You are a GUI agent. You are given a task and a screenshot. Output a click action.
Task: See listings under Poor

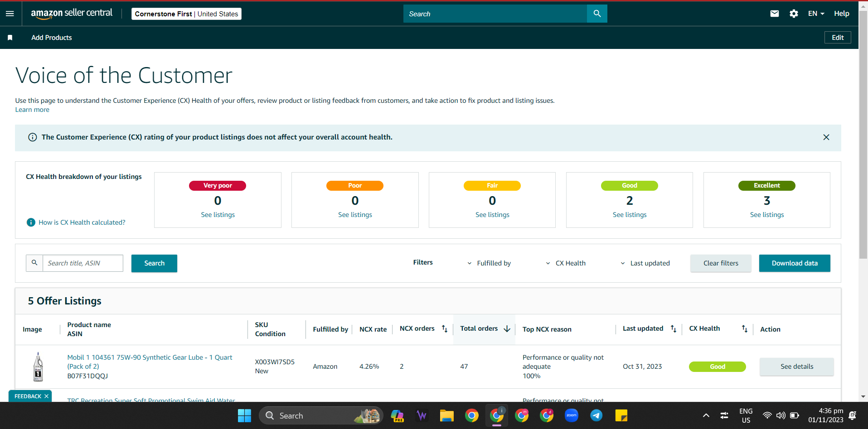point(355,215)
